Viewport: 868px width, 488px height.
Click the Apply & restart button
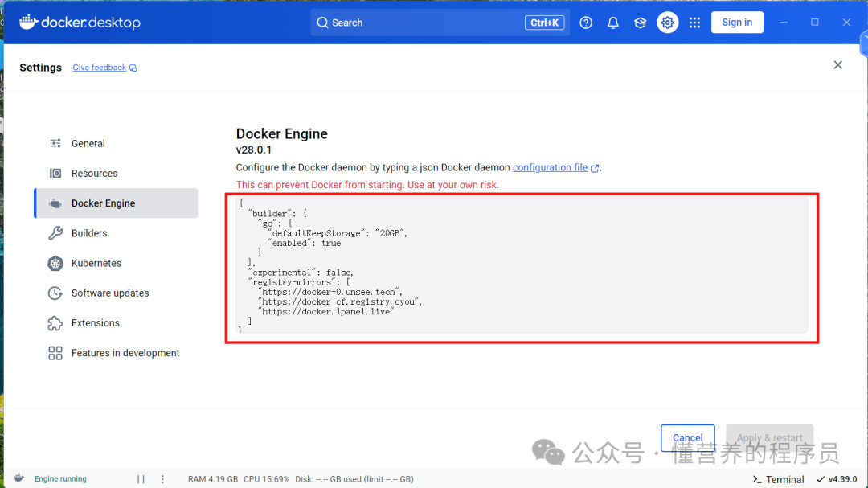tap(769, 437)
